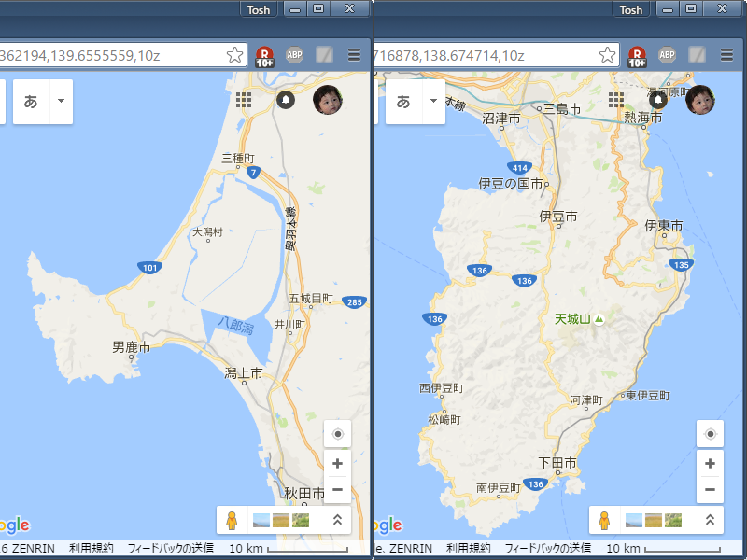Zoom in on the right map

(710, 463)
